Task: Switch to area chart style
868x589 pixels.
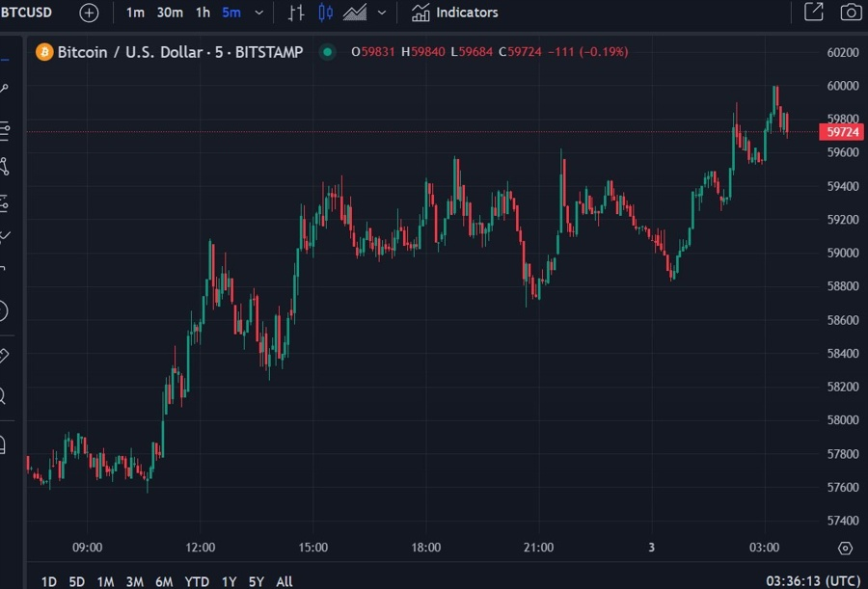Action: click(x=355, y=13)
